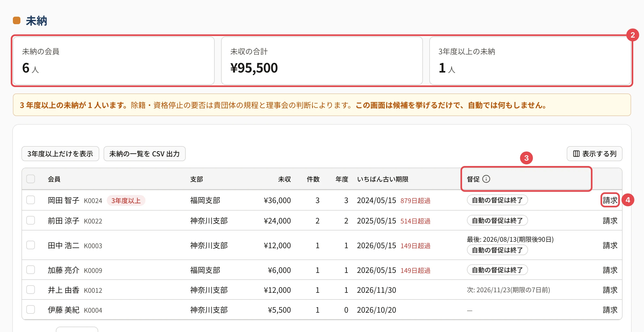
Task: Click the 3年度以上 badge on 岡田 智子
Action: [126, 201]
